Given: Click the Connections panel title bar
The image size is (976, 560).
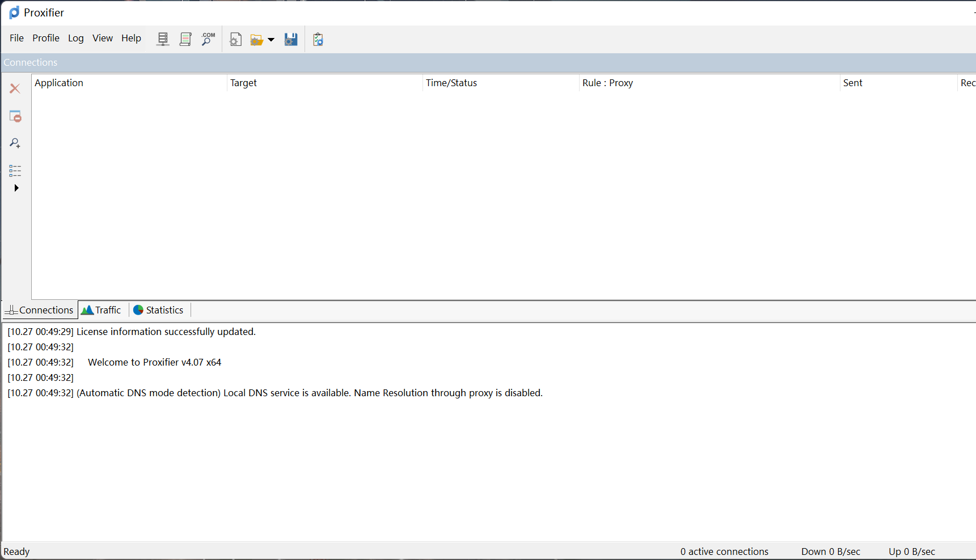Looking at the screenshot, I should pos(488,62).
